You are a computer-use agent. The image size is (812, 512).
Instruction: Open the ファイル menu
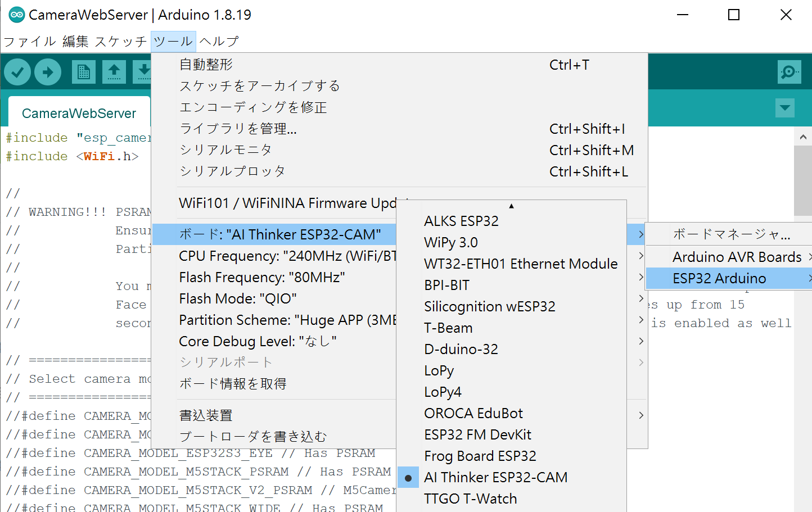[x=30, y=41]
